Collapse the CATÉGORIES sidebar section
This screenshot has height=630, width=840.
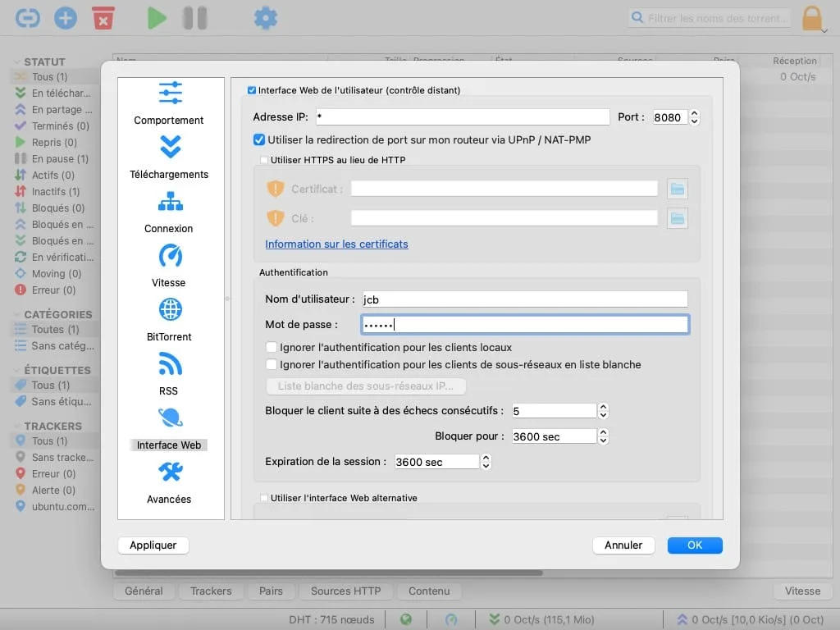pos(16,314)
